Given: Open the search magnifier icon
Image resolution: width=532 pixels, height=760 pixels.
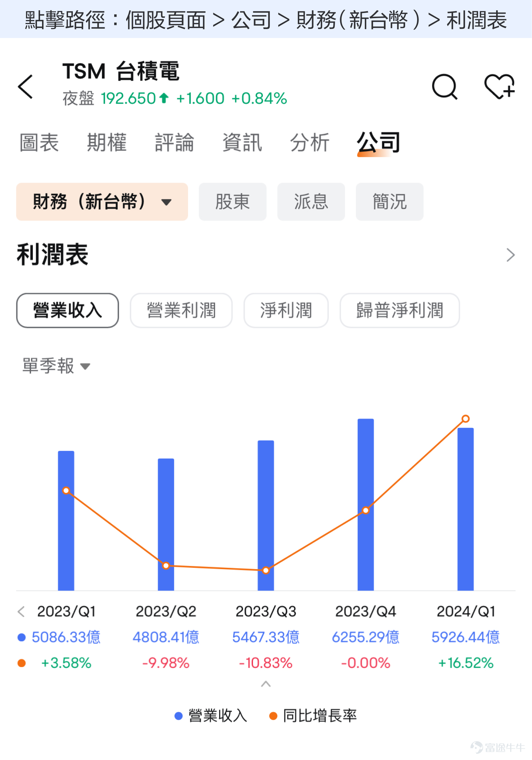Looking at the screenshot, I should 444,87.
